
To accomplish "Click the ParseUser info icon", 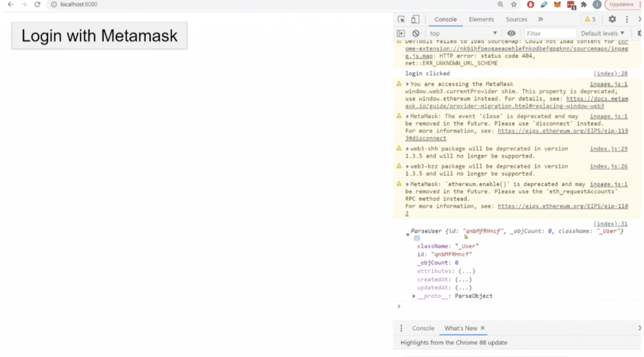I will (x=417, y=238).
